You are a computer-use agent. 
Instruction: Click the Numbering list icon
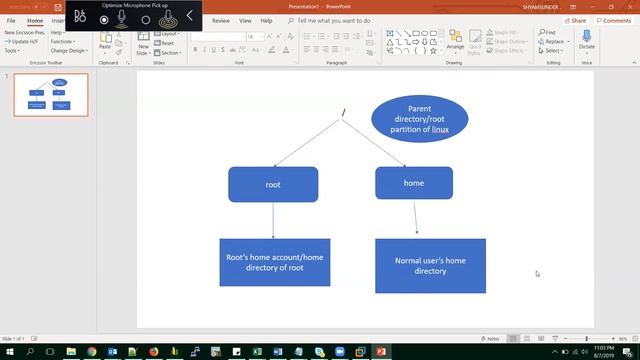point(322,37)
